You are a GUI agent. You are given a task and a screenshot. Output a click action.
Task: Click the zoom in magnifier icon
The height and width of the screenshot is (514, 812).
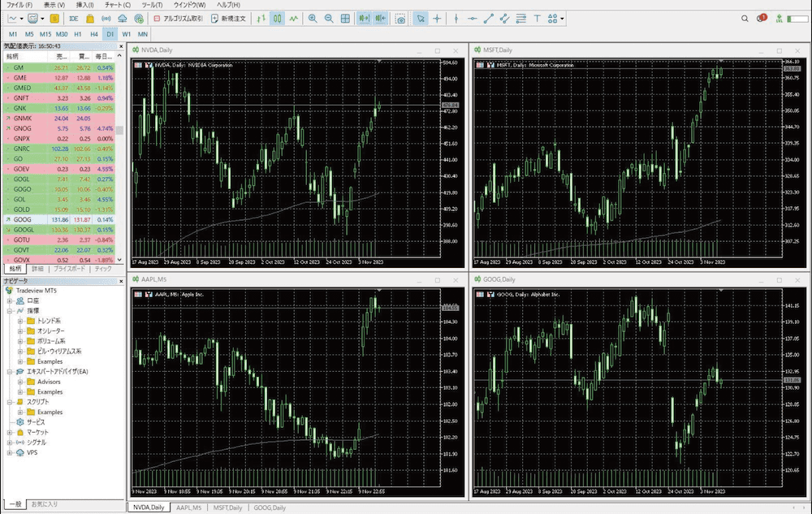click(x=313, y=18)
